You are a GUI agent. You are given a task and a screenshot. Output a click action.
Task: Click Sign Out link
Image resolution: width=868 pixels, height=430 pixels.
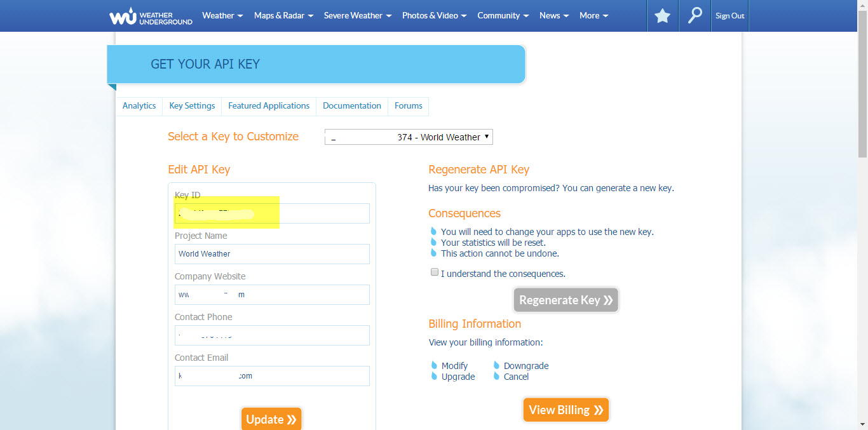(729, 16)
